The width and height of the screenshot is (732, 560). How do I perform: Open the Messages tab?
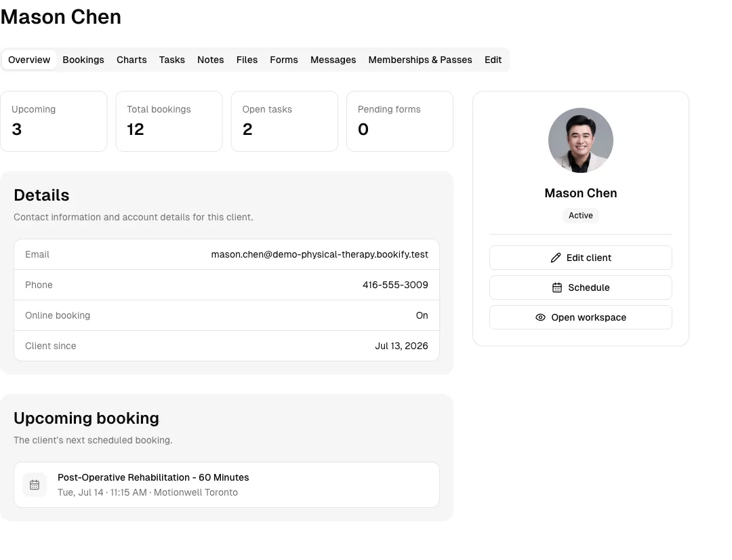333,60
